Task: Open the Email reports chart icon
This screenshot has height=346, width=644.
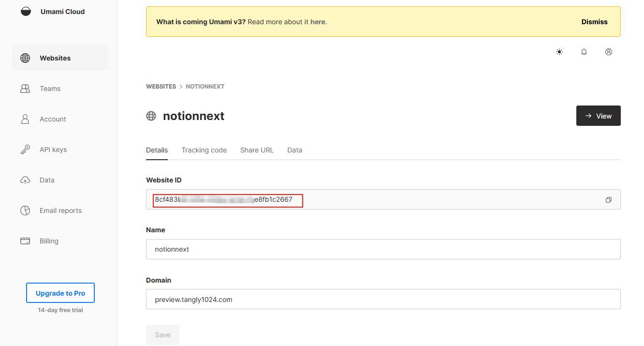Action: (25, 211)
